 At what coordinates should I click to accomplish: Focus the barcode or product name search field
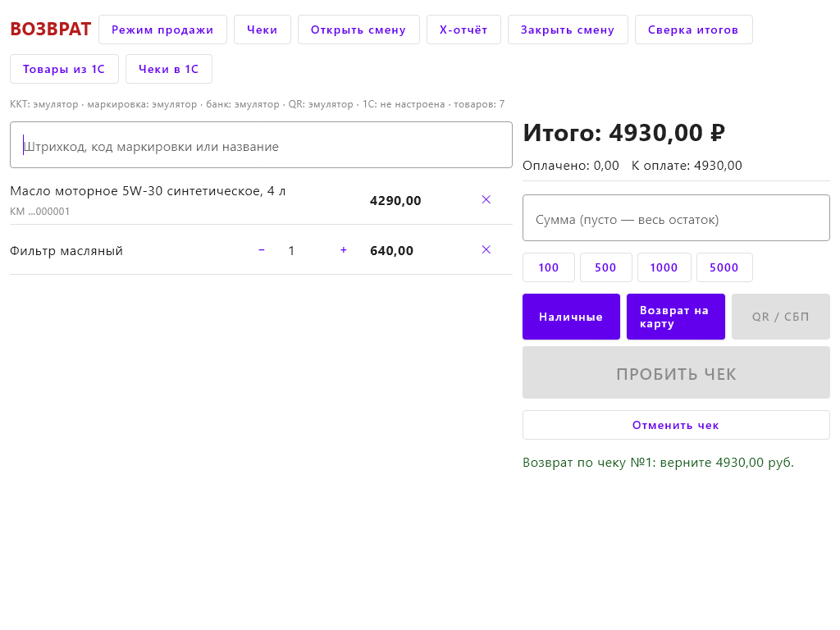point(261,144)
